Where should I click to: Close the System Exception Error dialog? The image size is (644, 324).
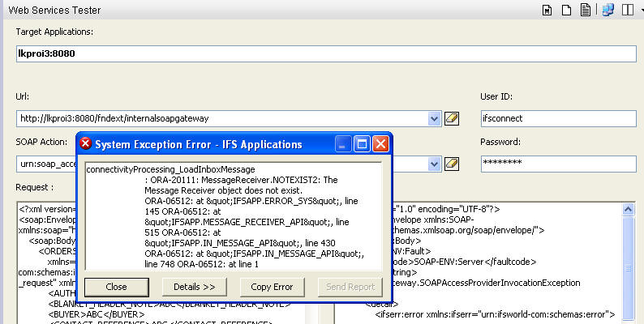click(x=117, y=287)
